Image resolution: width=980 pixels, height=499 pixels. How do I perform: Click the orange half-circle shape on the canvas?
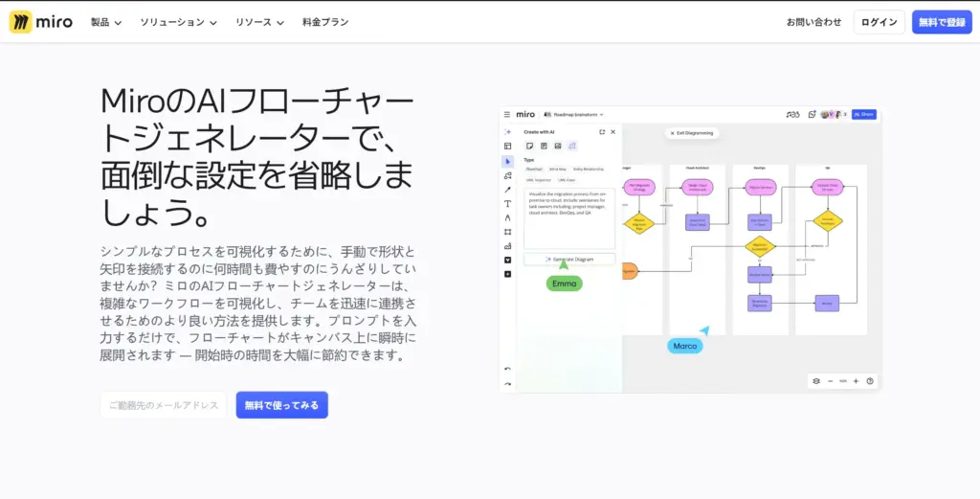[x=630, y=271]
